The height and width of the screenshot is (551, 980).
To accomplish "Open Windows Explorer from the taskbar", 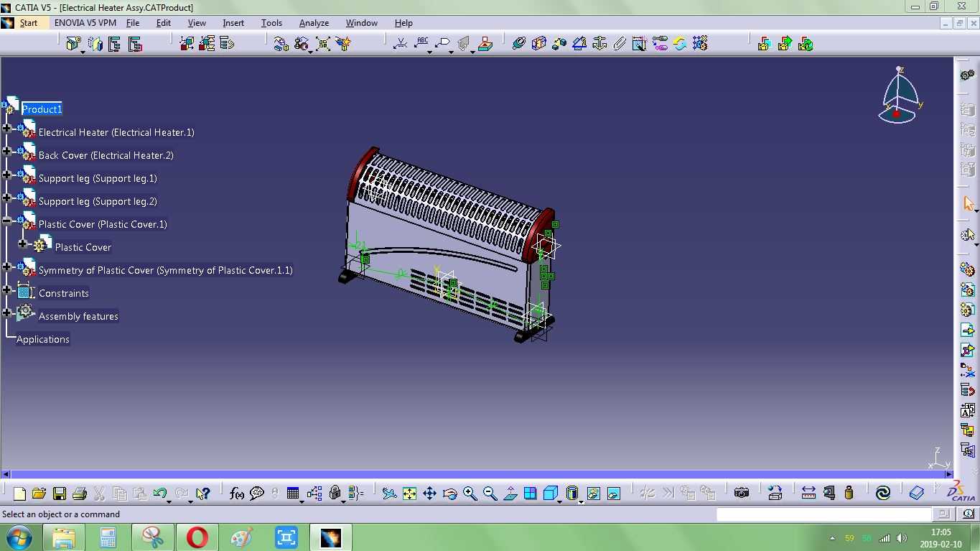I will tap(63, 537).
